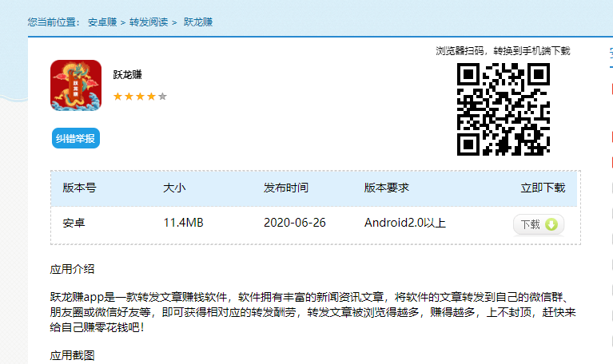Click the 大小 column header
This screenshot has width=613, height=364.
pos(174,188)
